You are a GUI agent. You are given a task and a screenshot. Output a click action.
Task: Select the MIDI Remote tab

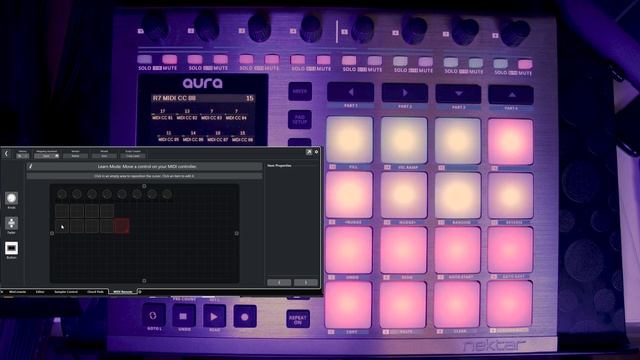(122, 292)
